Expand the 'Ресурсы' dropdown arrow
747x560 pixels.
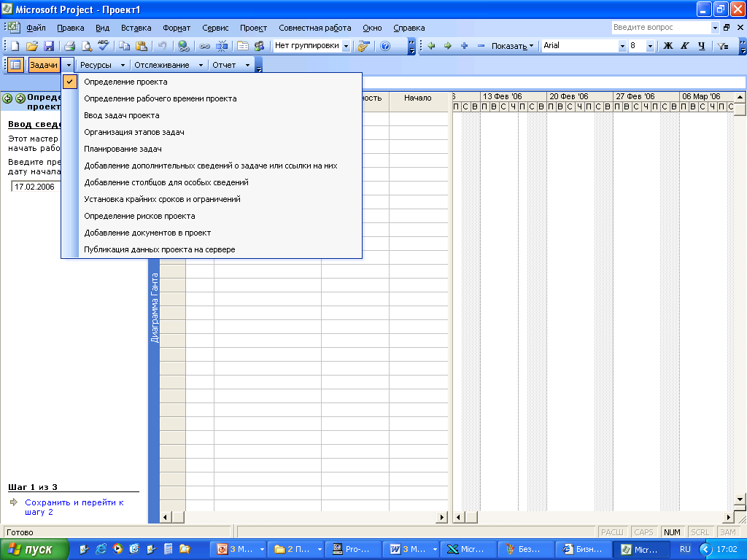(123, 65)
